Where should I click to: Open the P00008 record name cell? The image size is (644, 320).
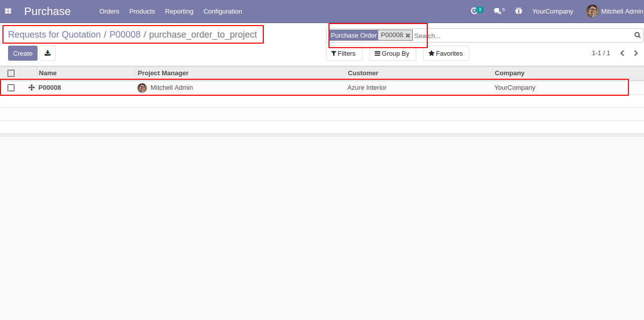[x=50, y=88]
